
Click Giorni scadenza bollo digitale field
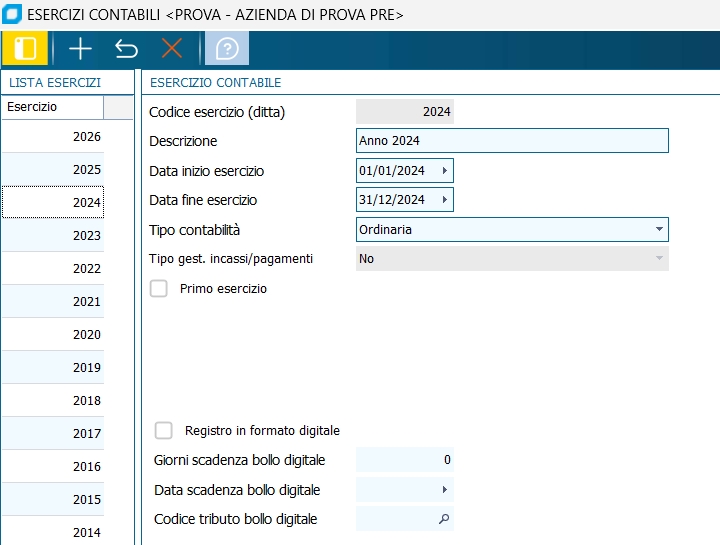tap(405, 460)
